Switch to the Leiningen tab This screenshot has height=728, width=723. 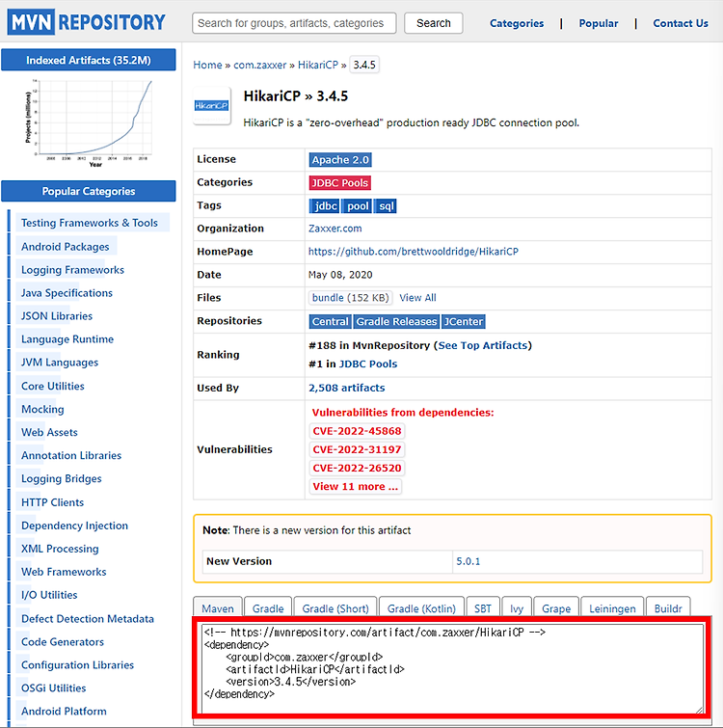[612, 608]
